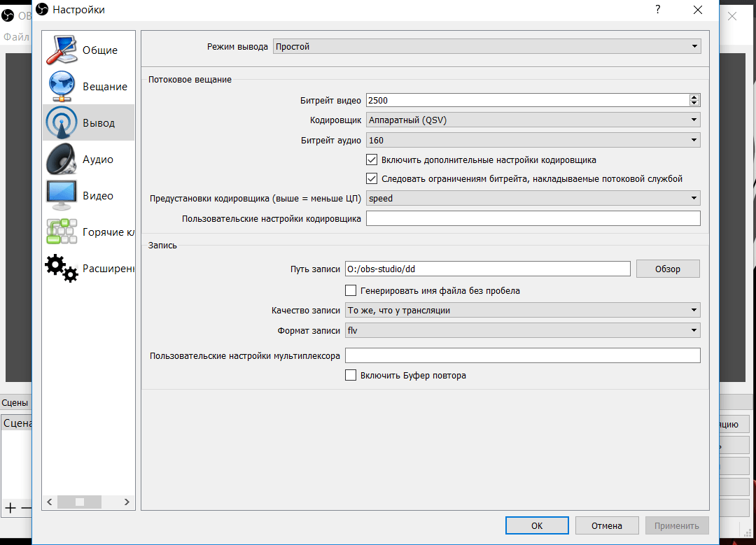Switch to Общие settings tab label
Image resolution: width=756 pixels, height=545 pixels.
(100, 50)
